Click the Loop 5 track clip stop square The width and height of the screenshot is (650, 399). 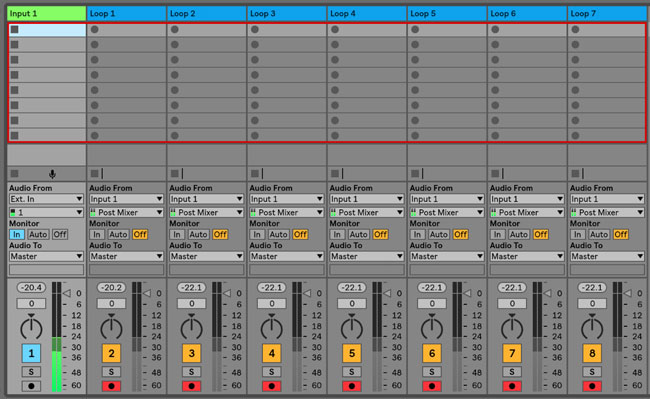pos(415,174)
